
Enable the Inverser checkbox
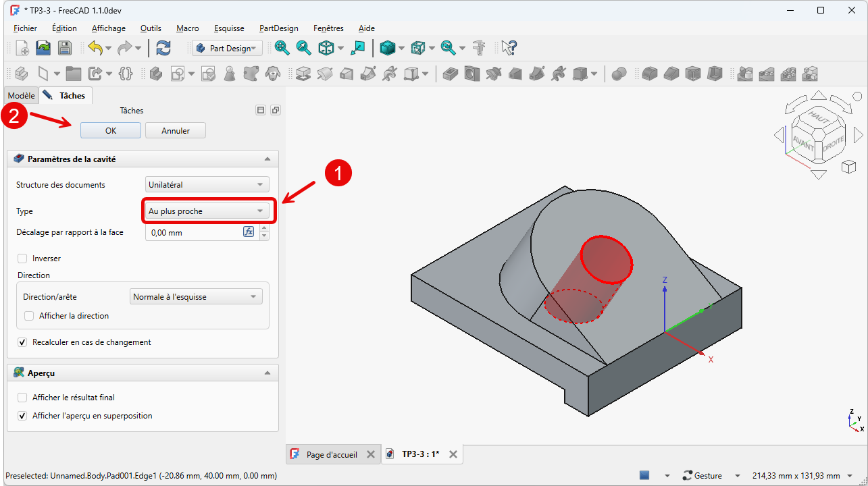pos(23,259)
